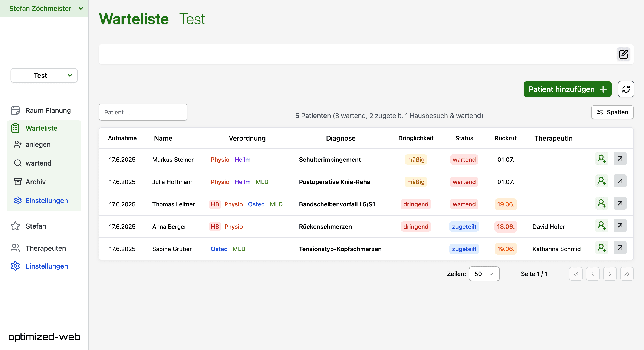Screen dimensions: 644x350
Task: Assign therapist icon for Thomas Leitner
Action: [x=601, y=203]
